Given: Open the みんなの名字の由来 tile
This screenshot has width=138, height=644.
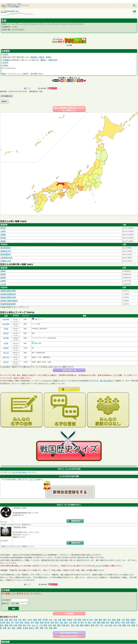Looking at the screenshot, I should tap(21, 410).
